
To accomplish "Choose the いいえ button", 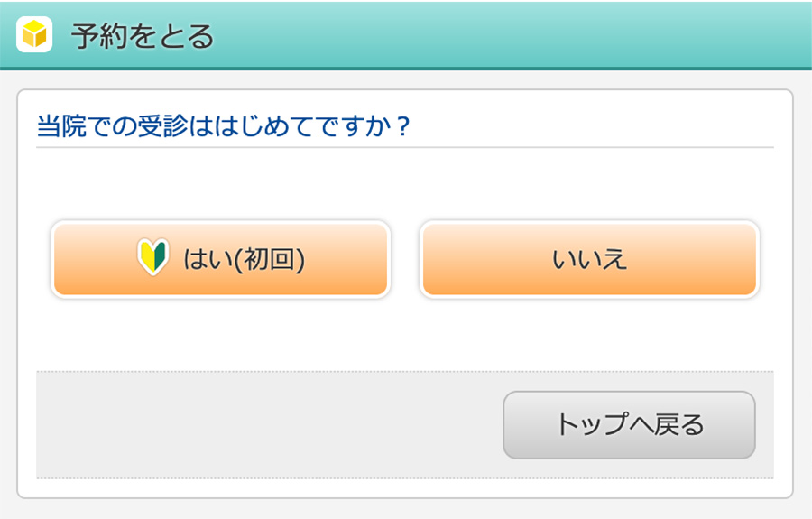I will [589, 259].
